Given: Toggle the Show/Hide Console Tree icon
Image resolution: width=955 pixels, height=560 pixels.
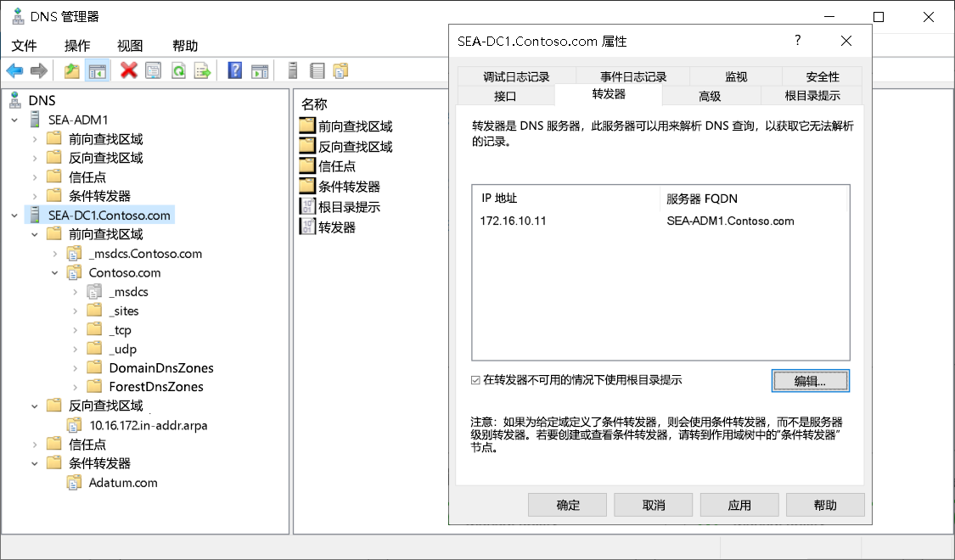Looking at the screenshot, I should tap(98, 70).
